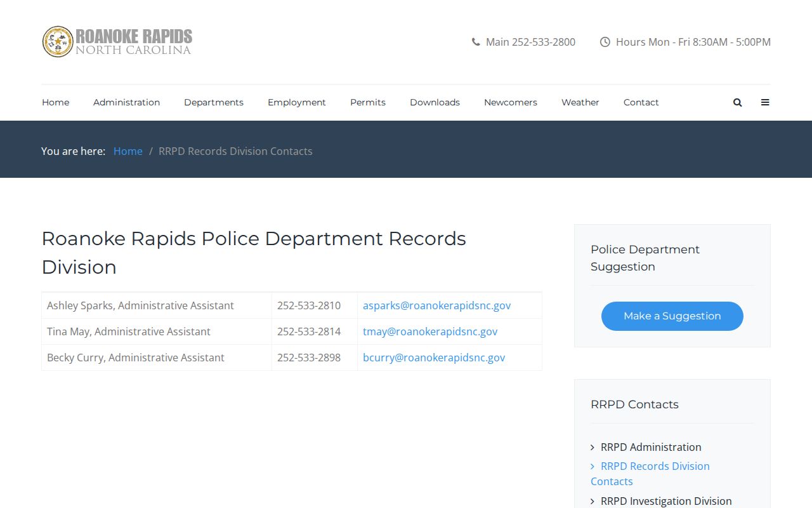Screen dimensions: 812x508
Task: Click Police Department Records Division page heading
Action: tap(254, 253)
